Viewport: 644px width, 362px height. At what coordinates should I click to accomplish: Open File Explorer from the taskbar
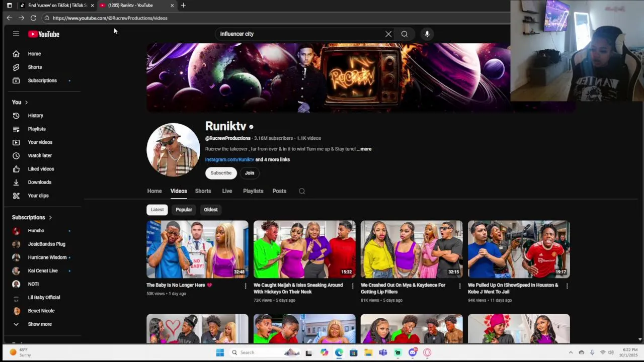(368, 352)
